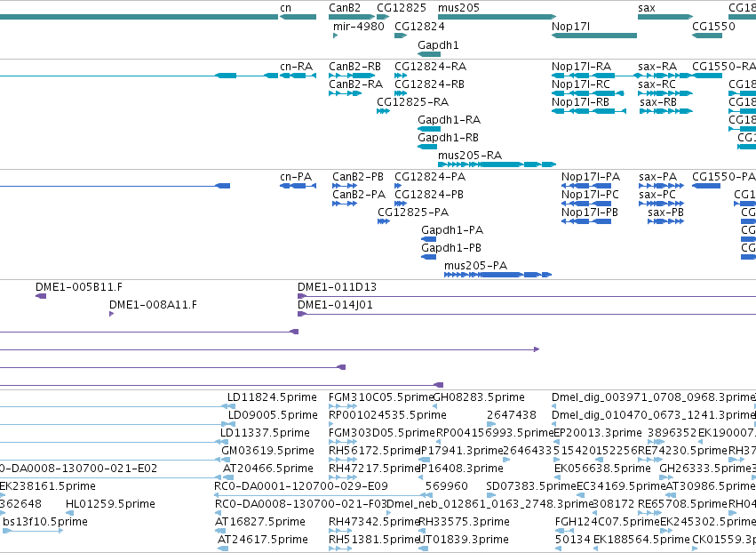Viewport: 756px width, 553px height.
Task: Click the CG12824-RA transcript label
Action: tap(430, 66)
